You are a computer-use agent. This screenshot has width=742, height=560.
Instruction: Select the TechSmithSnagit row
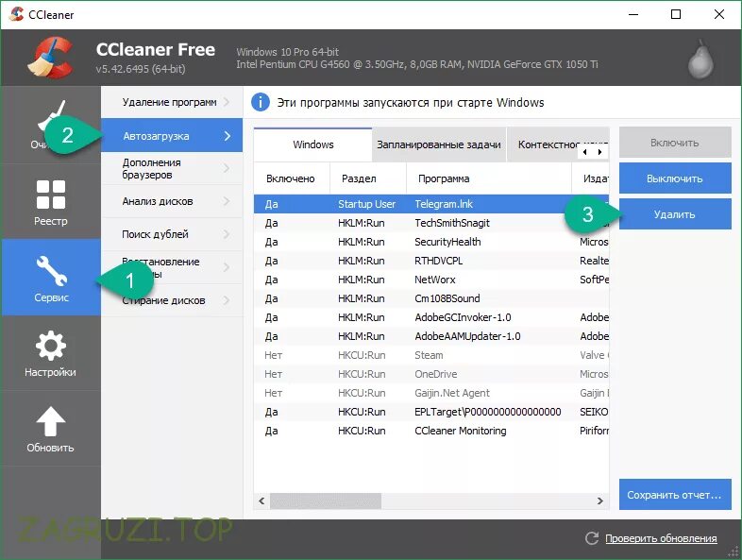pos(431,223)
